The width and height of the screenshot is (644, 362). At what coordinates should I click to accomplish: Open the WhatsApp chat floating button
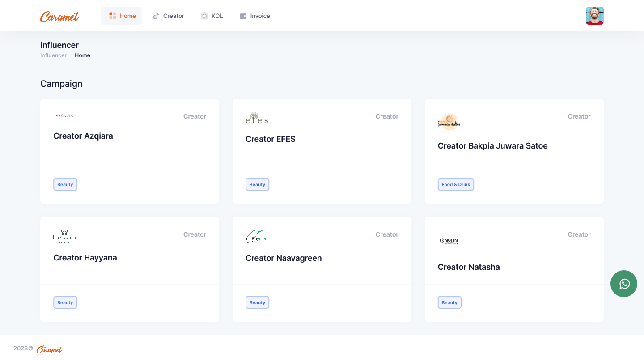coord(624,284)
